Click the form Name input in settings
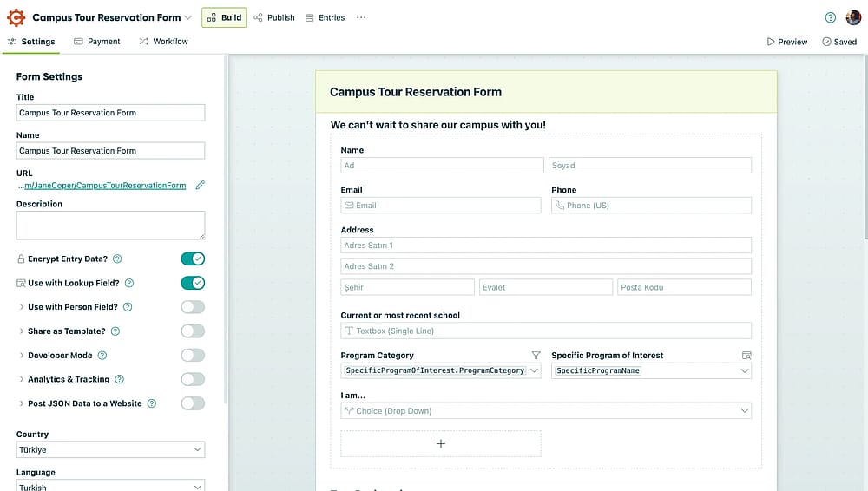 (x=111, y=151)
